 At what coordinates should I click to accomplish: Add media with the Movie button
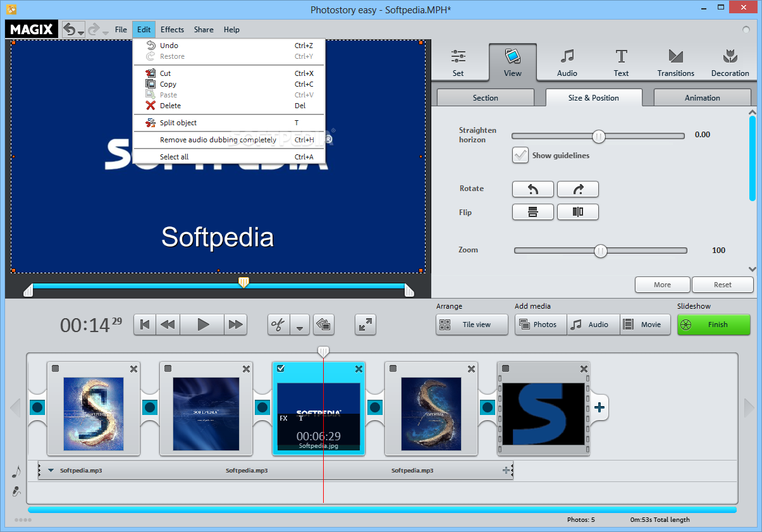[x=645, y=325]
